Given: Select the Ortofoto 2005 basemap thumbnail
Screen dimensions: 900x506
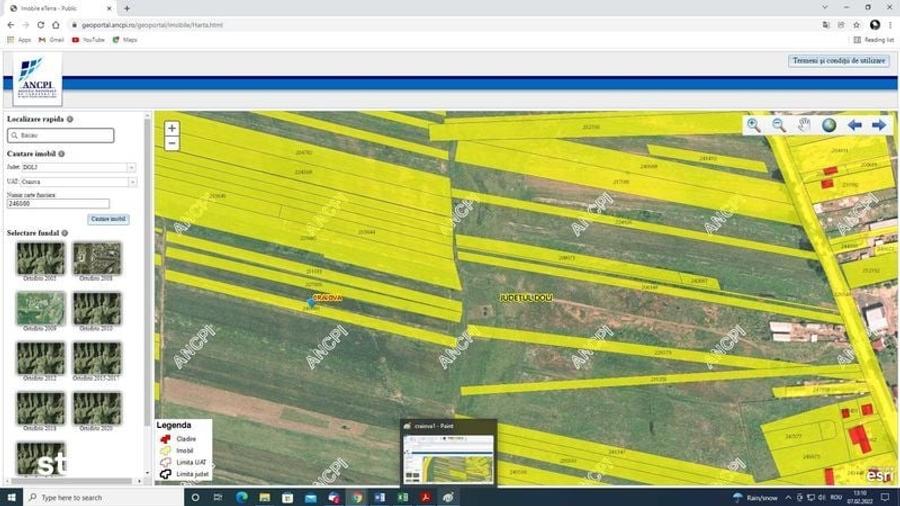Looking at the screenshot, I should 40,258.
